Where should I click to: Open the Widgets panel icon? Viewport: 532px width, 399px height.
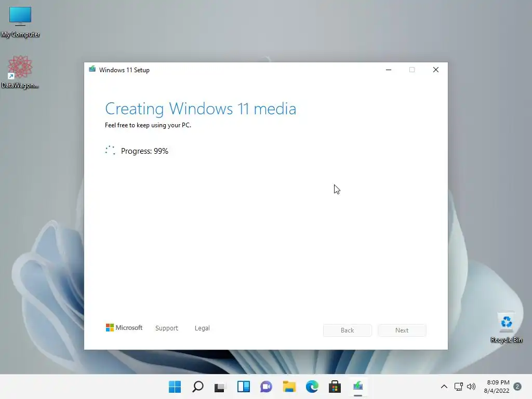(243, 387)
